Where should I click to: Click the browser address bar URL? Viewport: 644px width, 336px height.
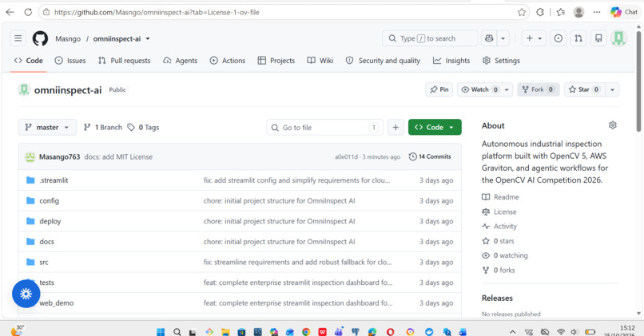coord(157,12)
